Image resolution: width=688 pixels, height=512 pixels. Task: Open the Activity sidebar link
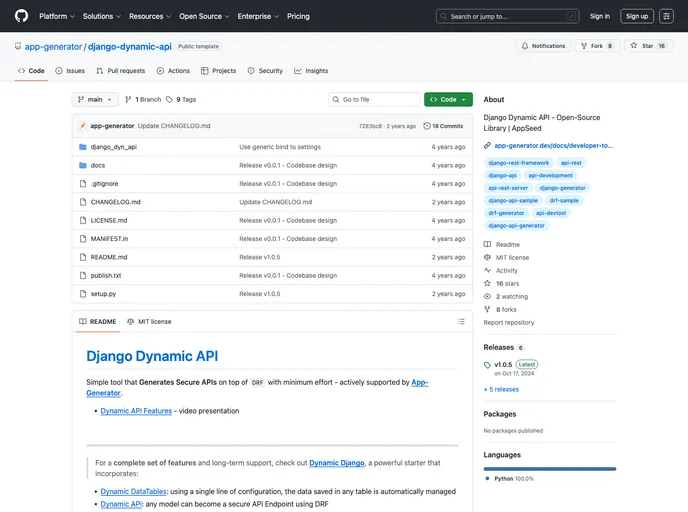tap(501, 271)
